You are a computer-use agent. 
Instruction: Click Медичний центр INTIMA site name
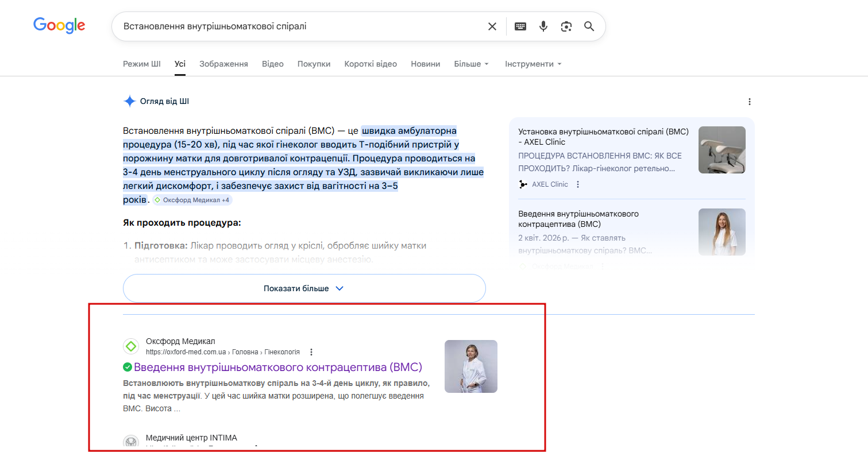(191, 438)
